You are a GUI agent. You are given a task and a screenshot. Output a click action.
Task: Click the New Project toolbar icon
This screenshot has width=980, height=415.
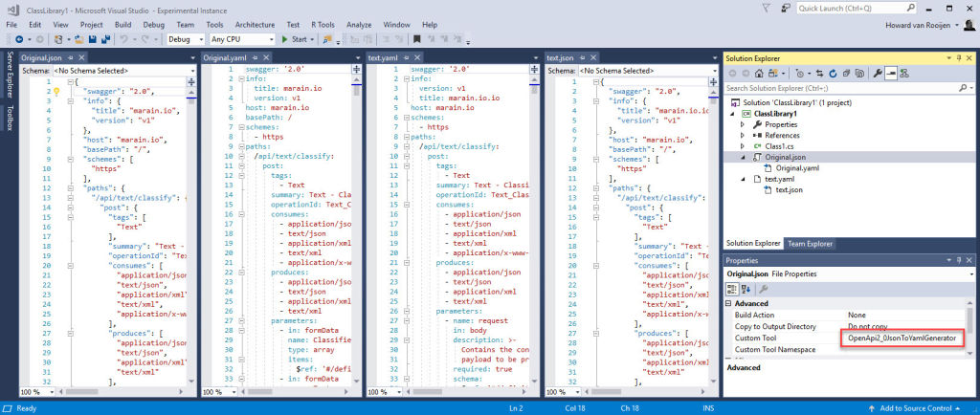click(58, 38)
